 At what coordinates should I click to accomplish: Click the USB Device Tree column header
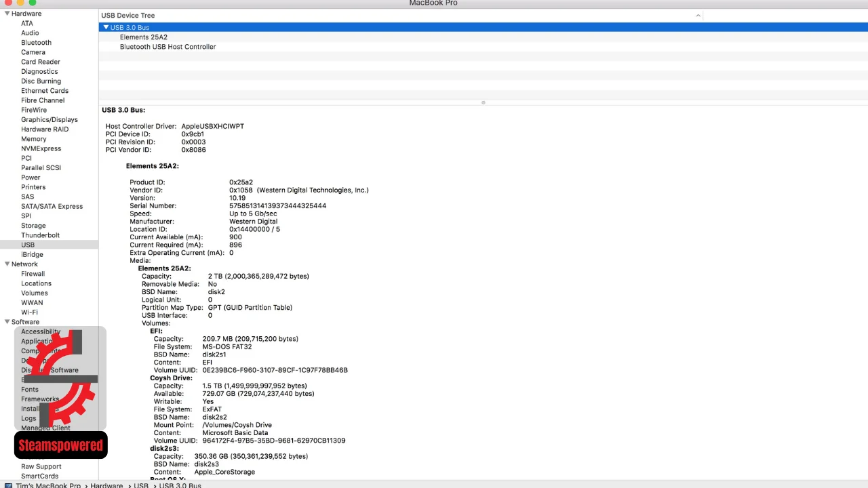coord(401,16)
